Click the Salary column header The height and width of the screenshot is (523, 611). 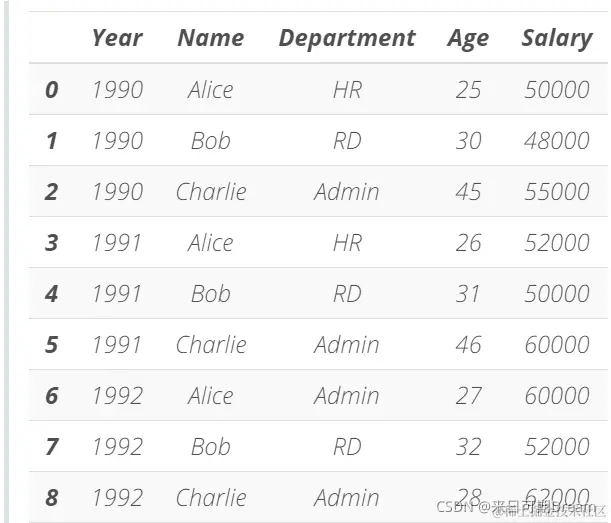click(557, 39)
